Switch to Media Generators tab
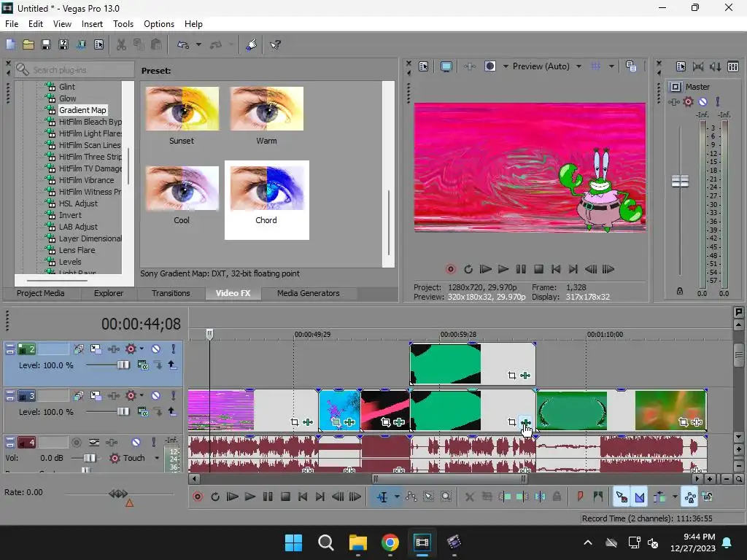 pos(309,293)
